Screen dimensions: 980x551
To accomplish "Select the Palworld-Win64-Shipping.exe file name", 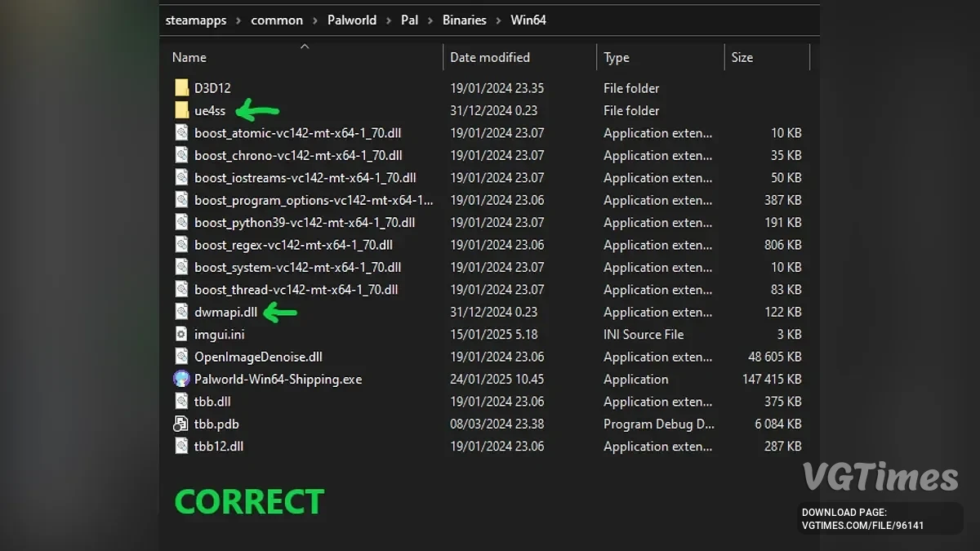I will pos(278,379).
